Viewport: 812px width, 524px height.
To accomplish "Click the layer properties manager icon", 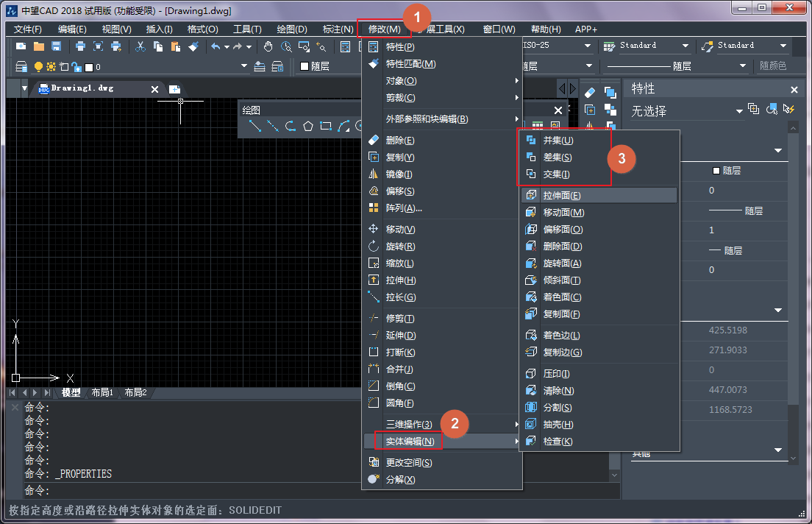I will [21, 66].
